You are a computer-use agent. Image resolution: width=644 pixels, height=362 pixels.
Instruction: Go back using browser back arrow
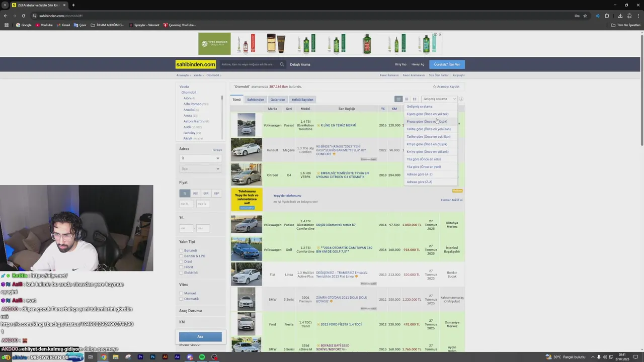coord(6,16)
